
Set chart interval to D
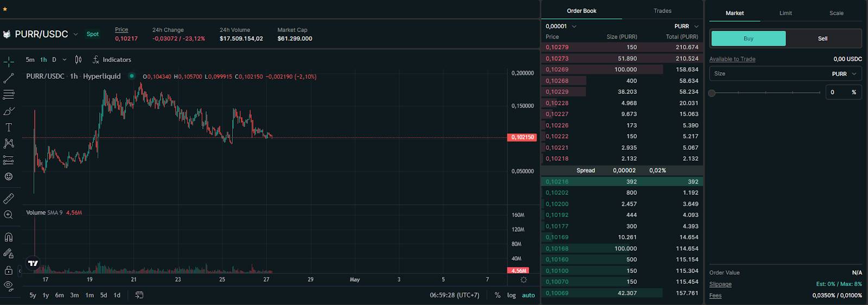54,60
